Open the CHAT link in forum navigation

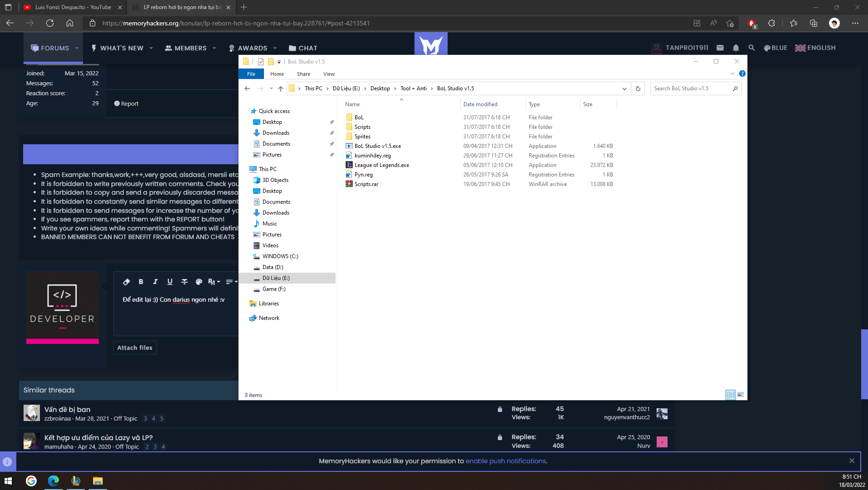pyautogui.click(x=303, y=48)
